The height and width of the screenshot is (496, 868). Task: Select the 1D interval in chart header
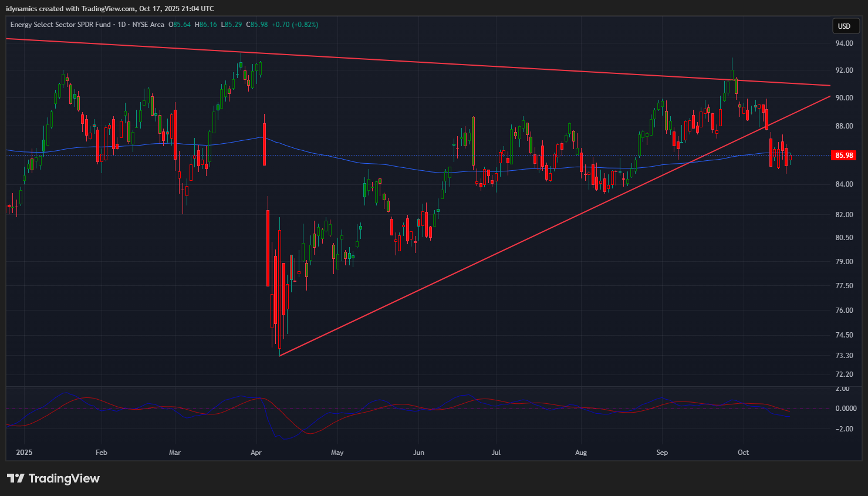121,25
